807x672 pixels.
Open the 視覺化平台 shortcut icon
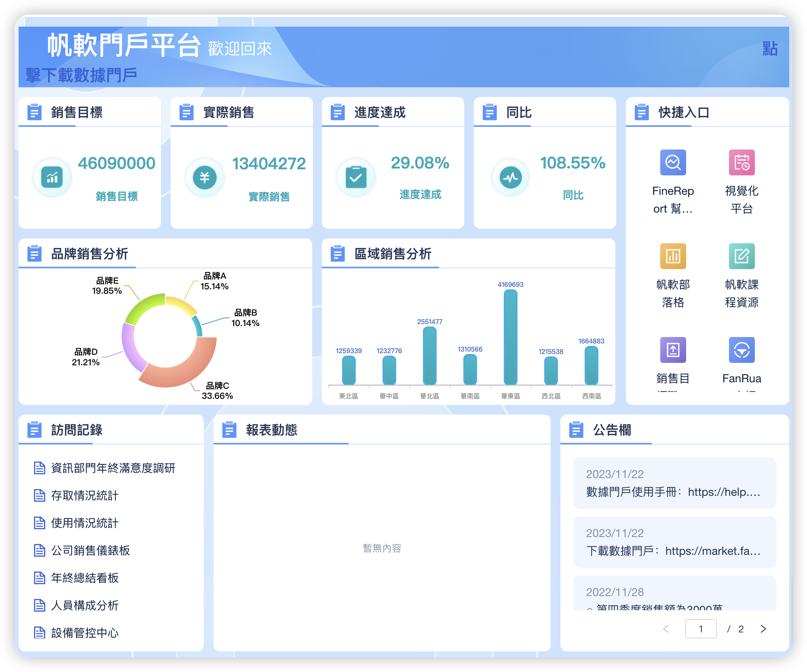coord(742,163)
